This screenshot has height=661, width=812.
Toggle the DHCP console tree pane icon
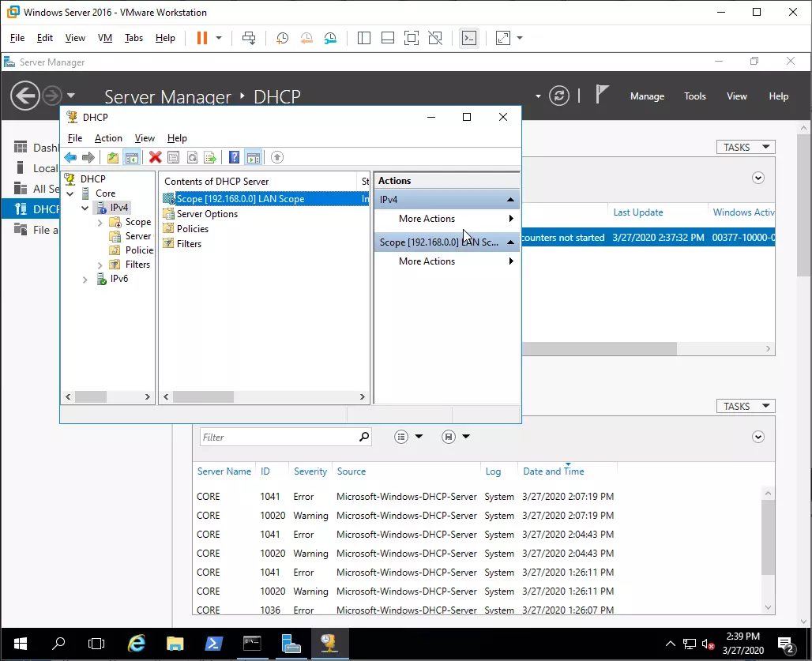[132, 157]
